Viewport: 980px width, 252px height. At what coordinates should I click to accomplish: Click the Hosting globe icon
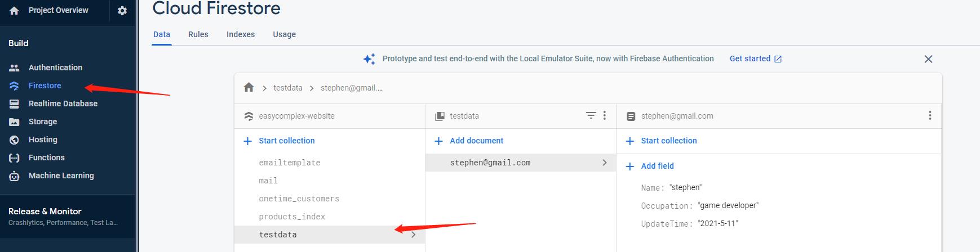coord(15,139)
